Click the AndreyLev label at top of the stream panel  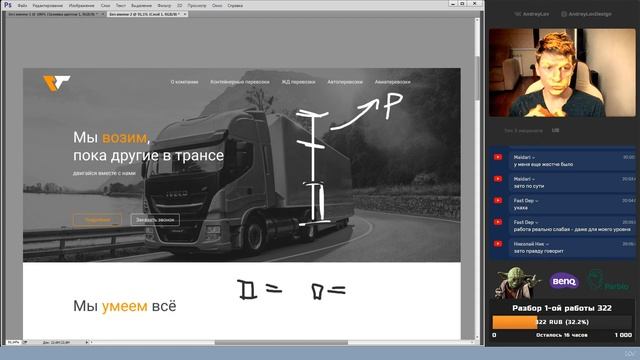532,14
